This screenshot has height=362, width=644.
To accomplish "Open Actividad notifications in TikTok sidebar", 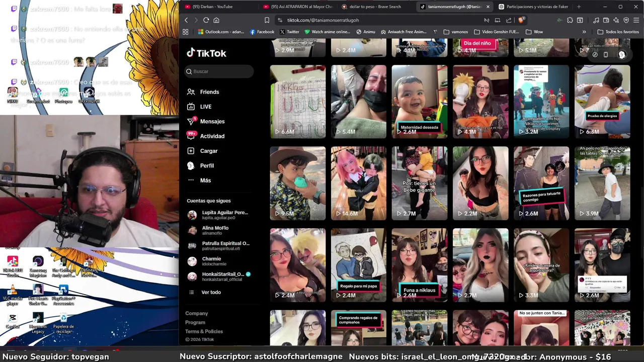I will click(x=206, y=136).
